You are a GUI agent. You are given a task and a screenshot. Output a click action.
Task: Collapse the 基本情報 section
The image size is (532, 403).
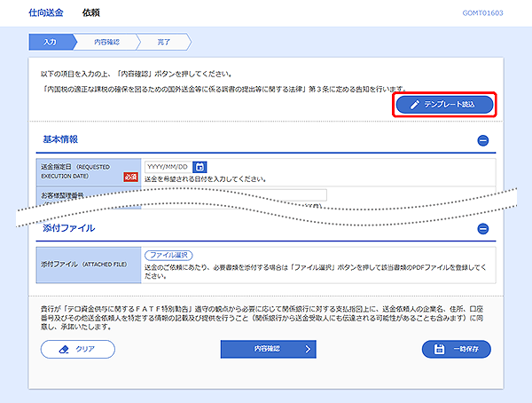pos(483,140)
